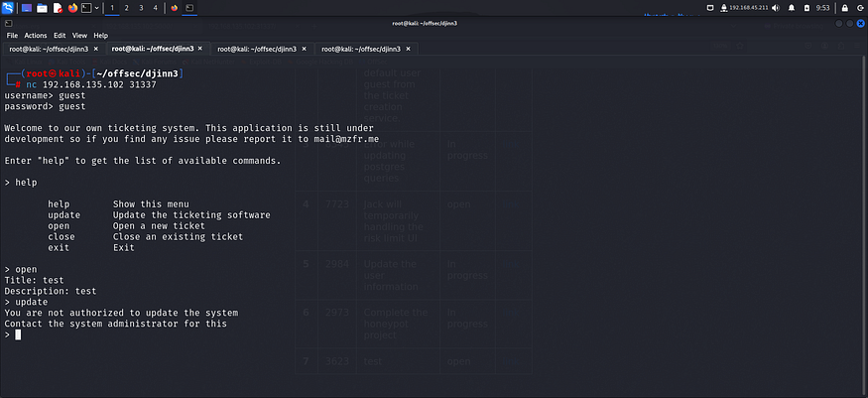
Task: Click the "Description: test" line
Action: (x=51, y=291)
